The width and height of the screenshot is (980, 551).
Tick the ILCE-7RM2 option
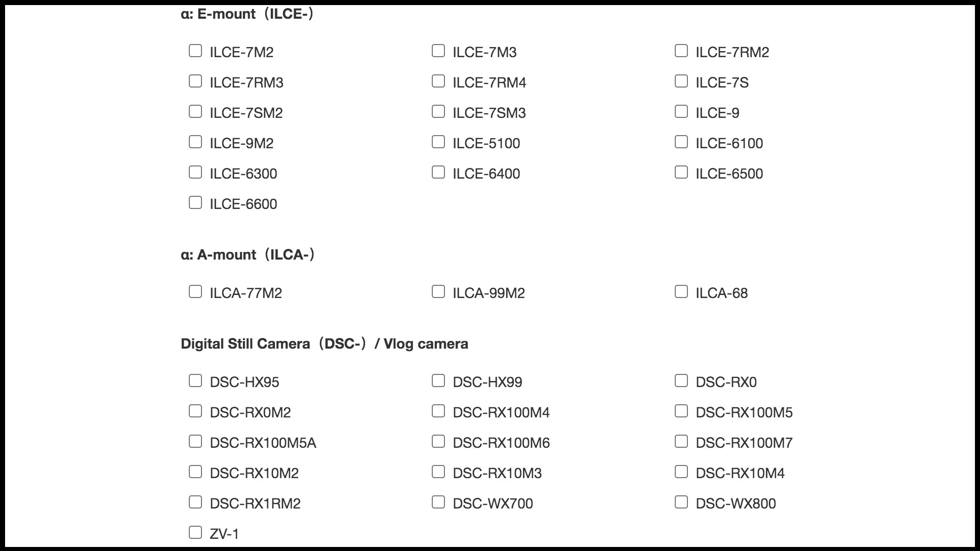click(681, 51)
